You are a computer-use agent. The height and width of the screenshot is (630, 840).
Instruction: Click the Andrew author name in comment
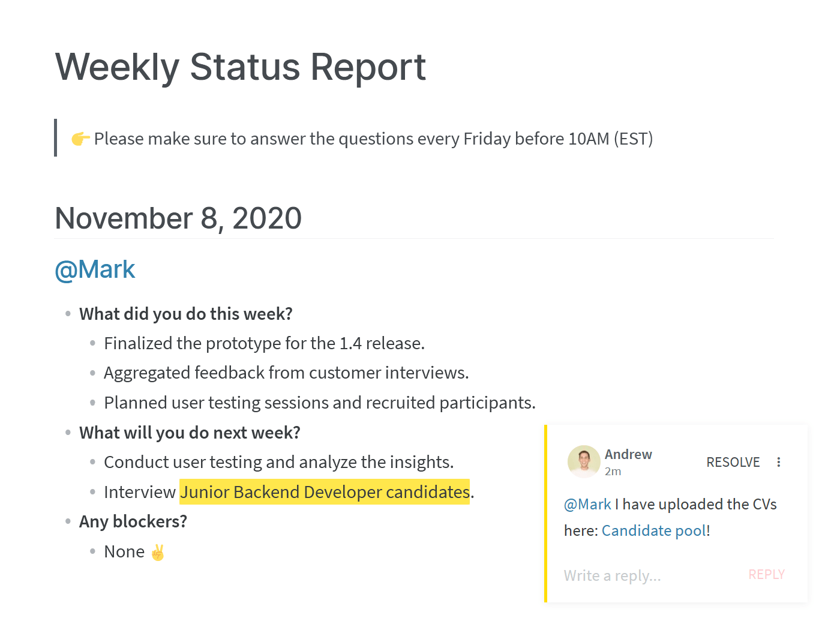(x=628, y=454)
